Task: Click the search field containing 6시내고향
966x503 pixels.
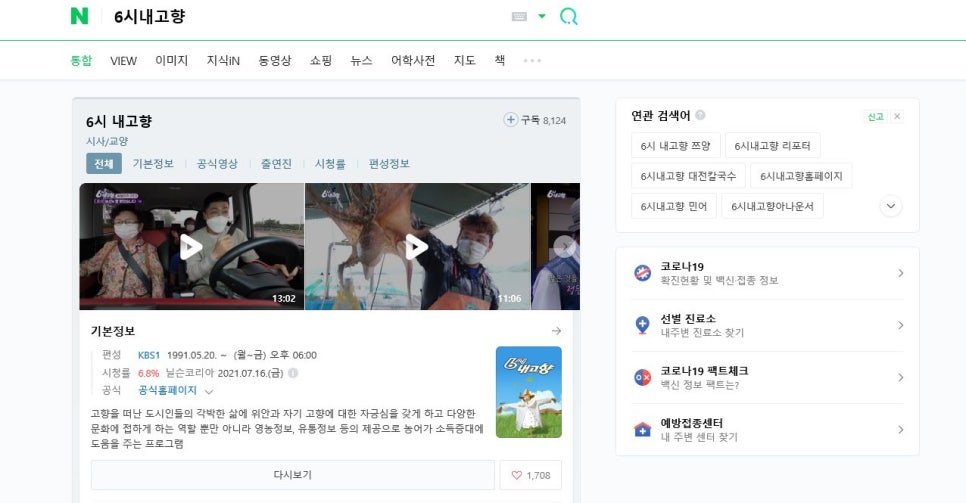Action: tap(308, 17)
